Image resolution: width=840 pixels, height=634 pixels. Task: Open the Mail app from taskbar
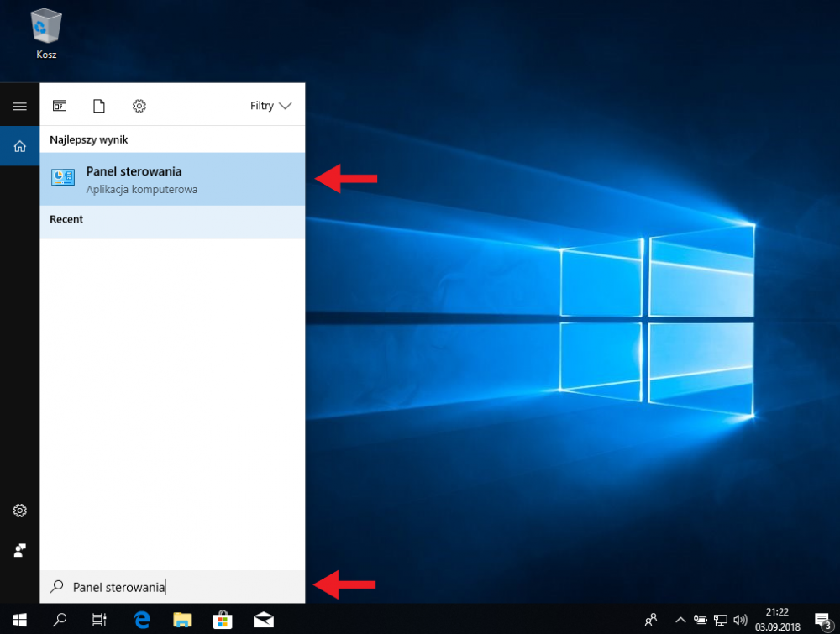264,620
